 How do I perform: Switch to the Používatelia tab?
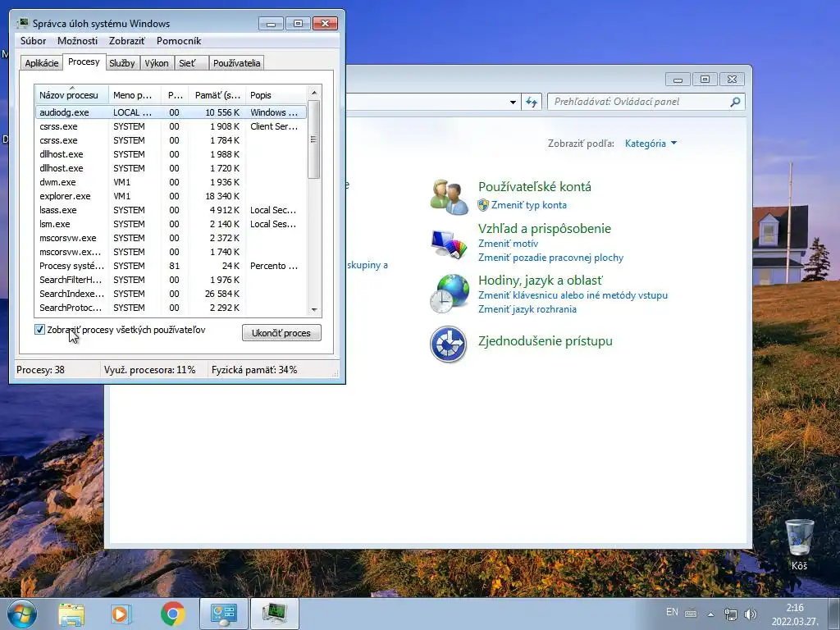(x=237, y=63)
